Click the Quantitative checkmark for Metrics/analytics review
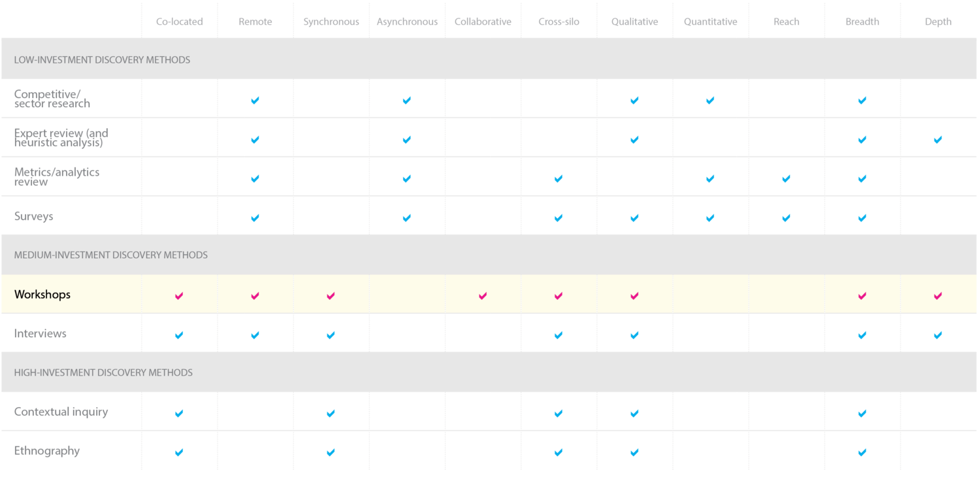Screen dimensions: 980x477 710,178
